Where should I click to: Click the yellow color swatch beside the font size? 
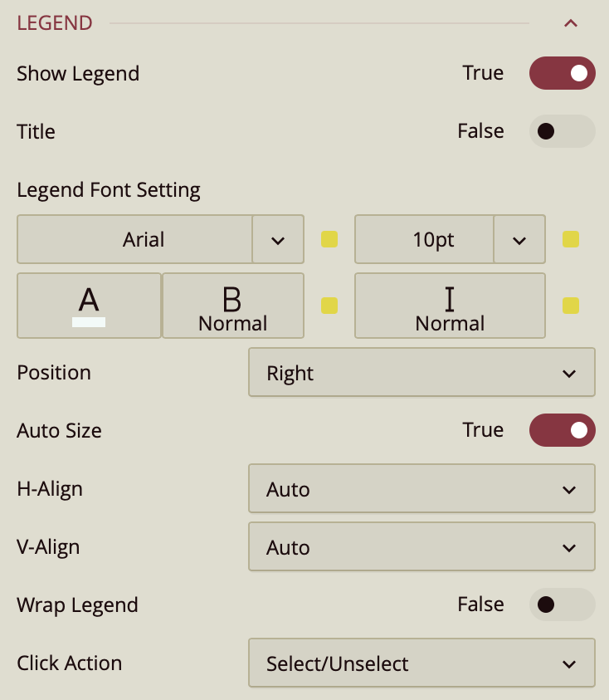click(570, 239)
